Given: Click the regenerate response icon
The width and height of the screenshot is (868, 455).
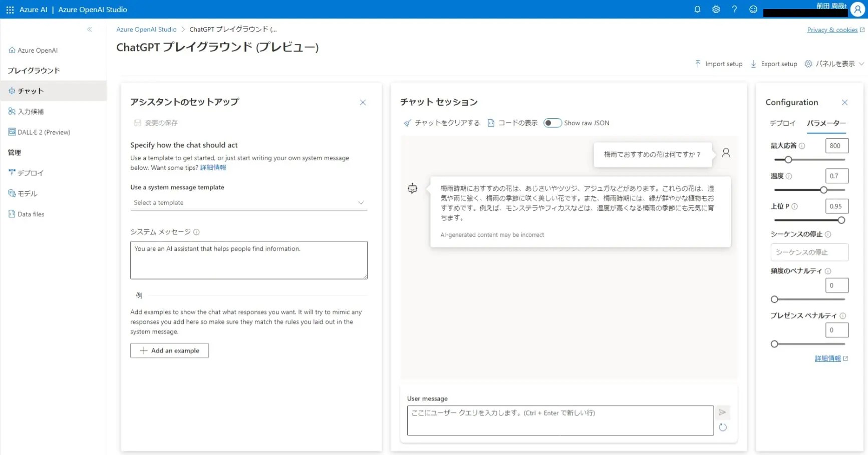Looking at the screenshot, I should coord(723,427).
